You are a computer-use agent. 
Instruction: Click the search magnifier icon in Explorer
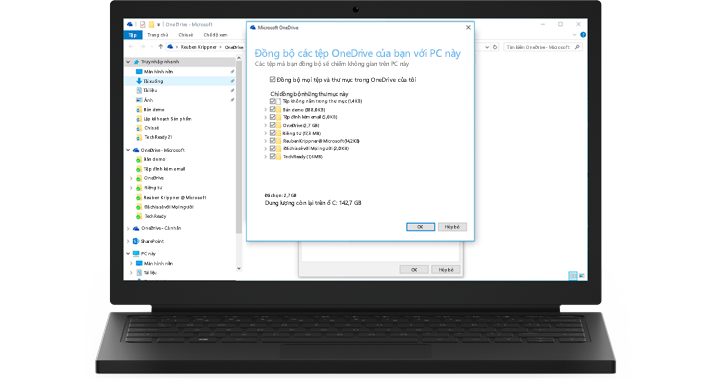pyautogui.click(x=577, y=47)
